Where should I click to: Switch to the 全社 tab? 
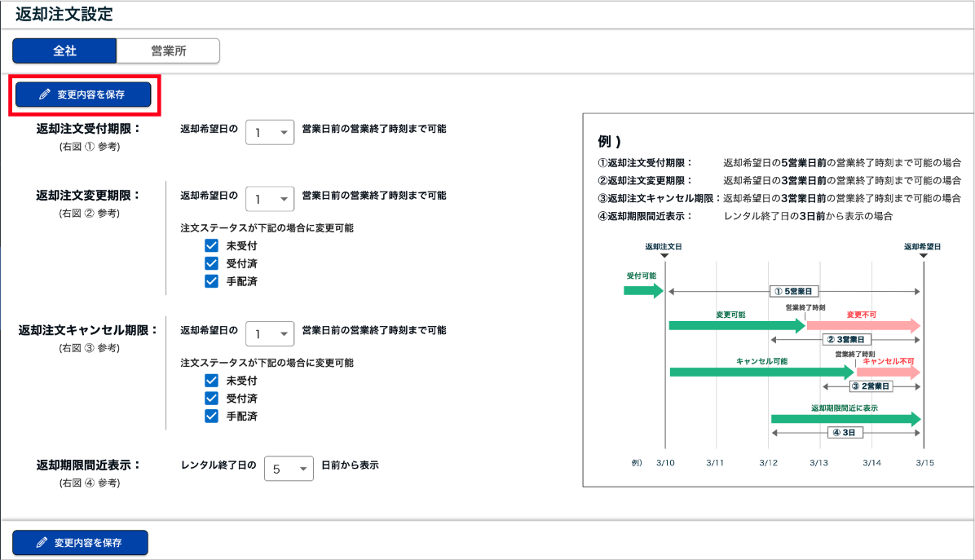tap(64, 51)
